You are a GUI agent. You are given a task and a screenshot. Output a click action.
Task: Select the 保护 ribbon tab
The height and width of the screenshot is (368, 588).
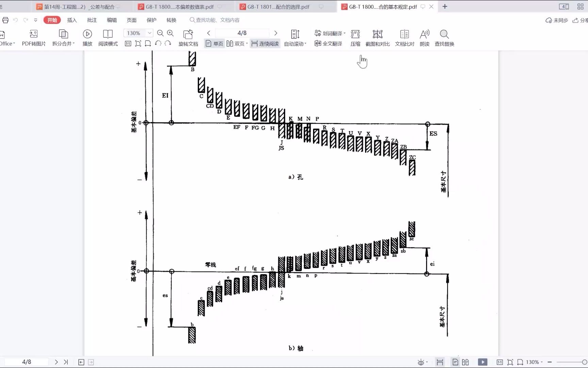point(151,20)
